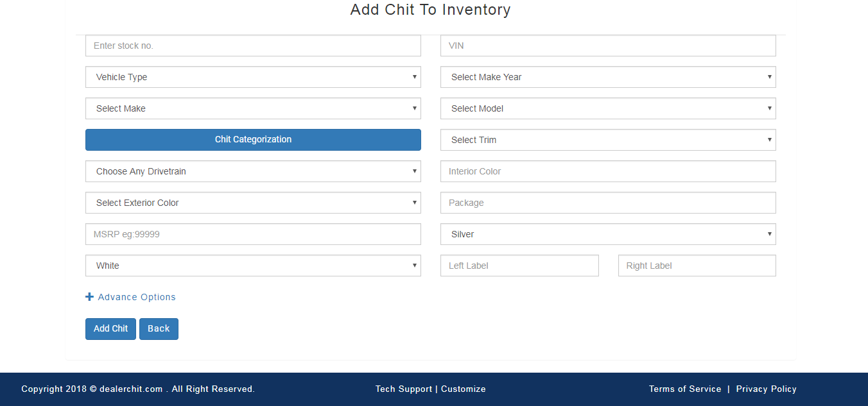Open the Privacy Policy link
868x406 pixels.
tap(766, 389)
